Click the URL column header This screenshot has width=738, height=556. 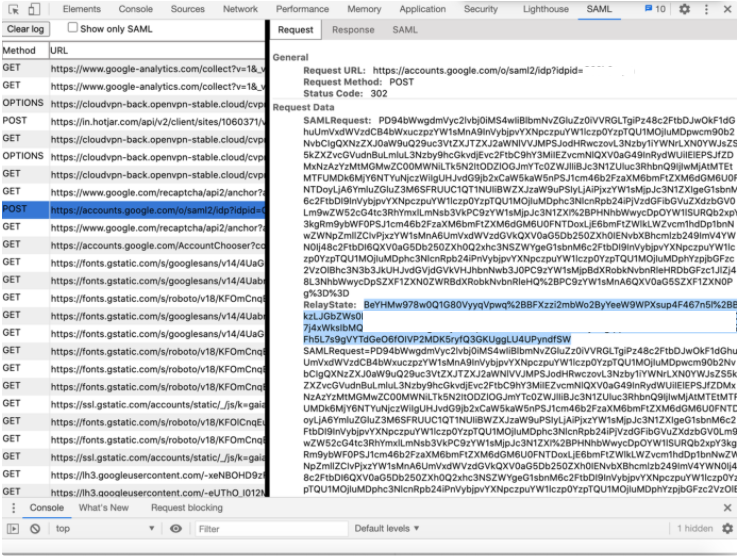157,50
